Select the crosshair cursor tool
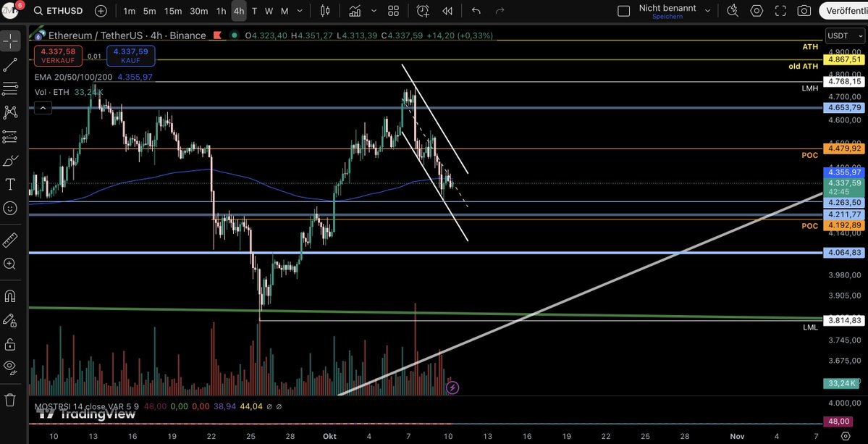The width and height of the screenshot is (868, 444). pos(10,41)
